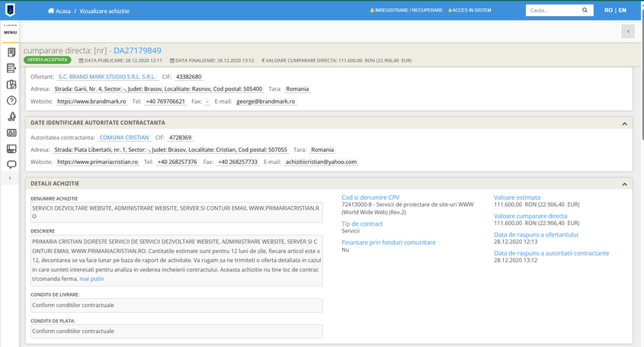Click the back arrow button at top right
The width and height of the screenshot is (644, 347).
click(x=627, y=31)
